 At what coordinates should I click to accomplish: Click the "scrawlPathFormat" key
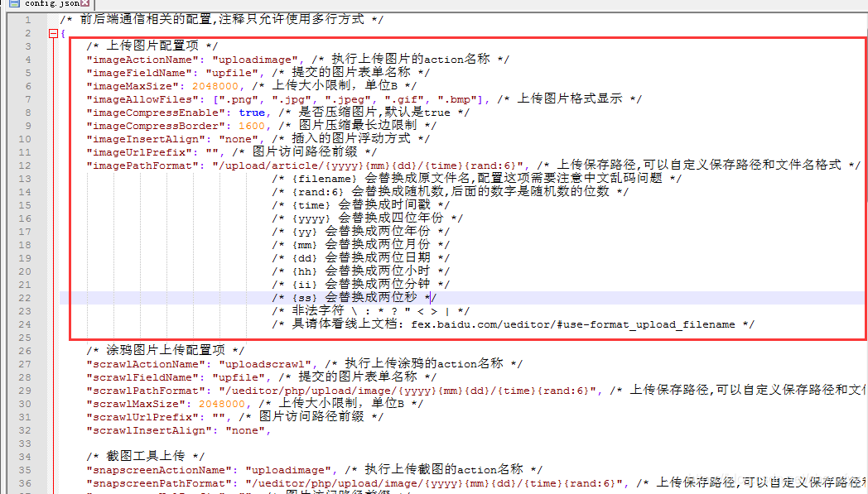(149, 391)
